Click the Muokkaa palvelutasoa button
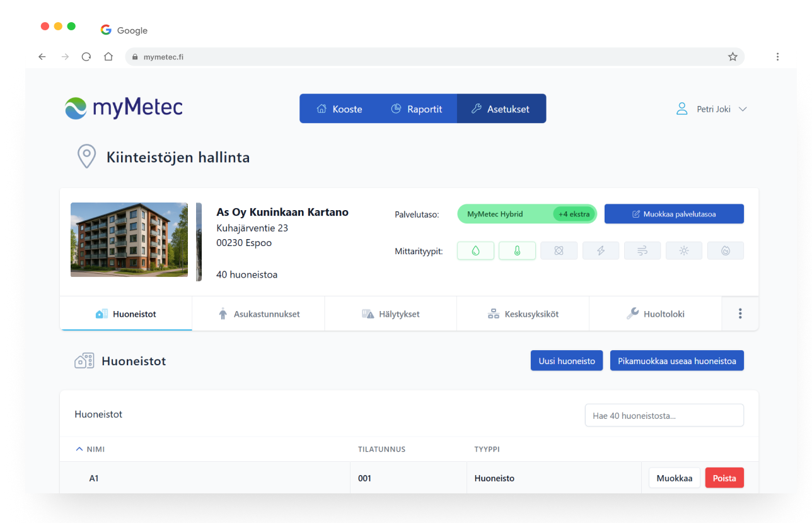The image size is (812, 523). point(674,214)
